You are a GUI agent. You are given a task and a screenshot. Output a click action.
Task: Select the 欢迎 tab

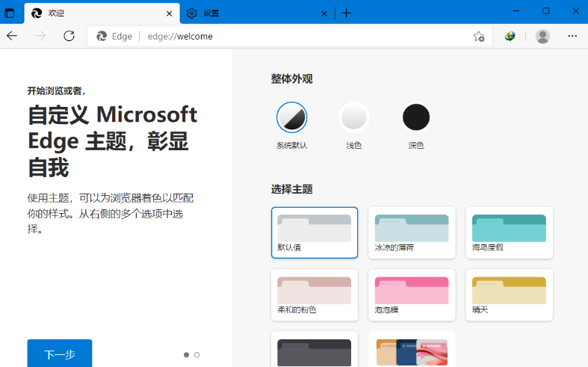(102, 13)
